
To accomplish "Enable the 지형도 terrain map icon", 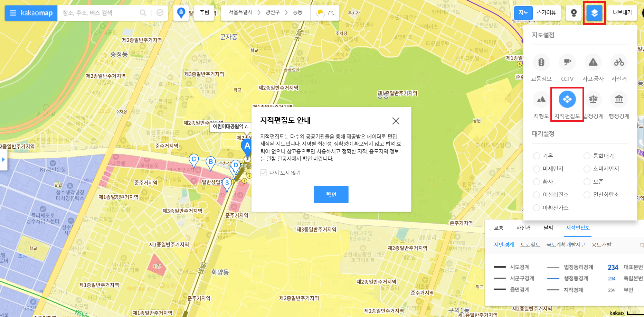I will point(541,100).
